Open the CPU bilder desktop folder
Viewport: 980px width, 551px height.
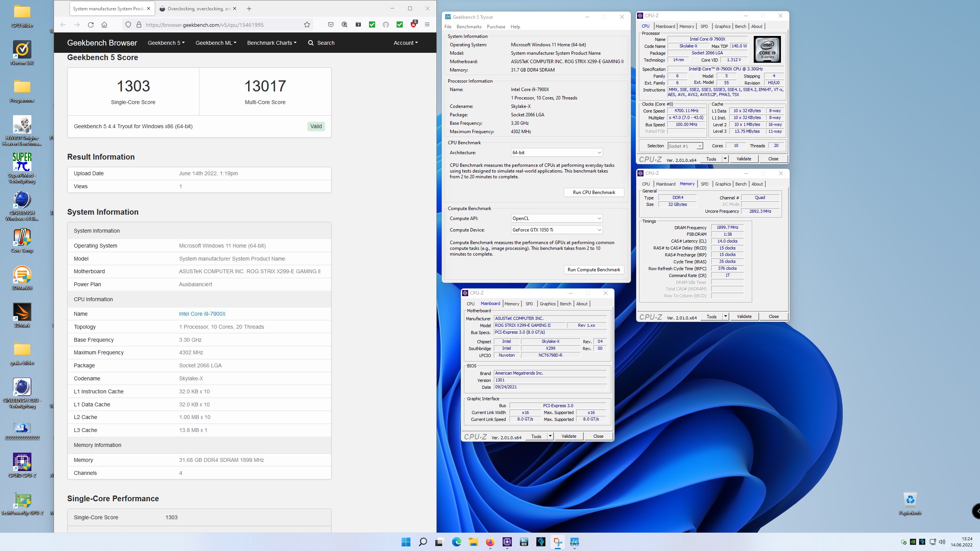[22, 15]
